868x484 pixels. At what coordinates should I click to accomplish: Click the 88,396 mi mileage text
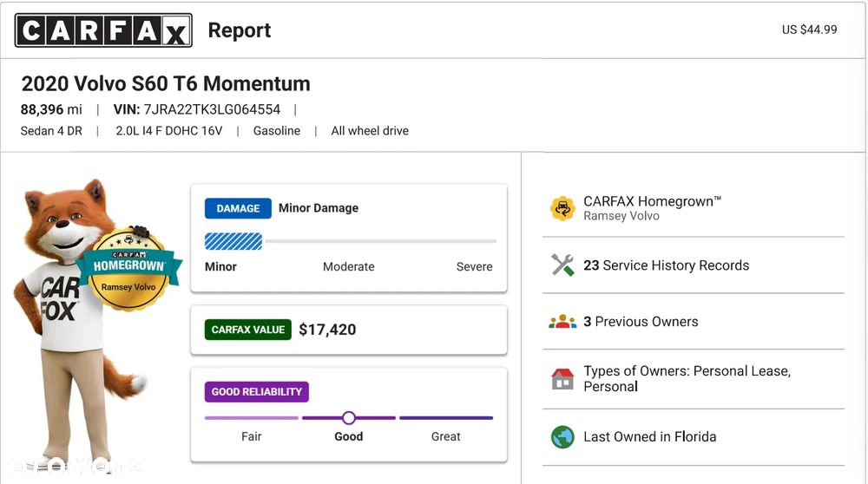(x=51, y=109)
